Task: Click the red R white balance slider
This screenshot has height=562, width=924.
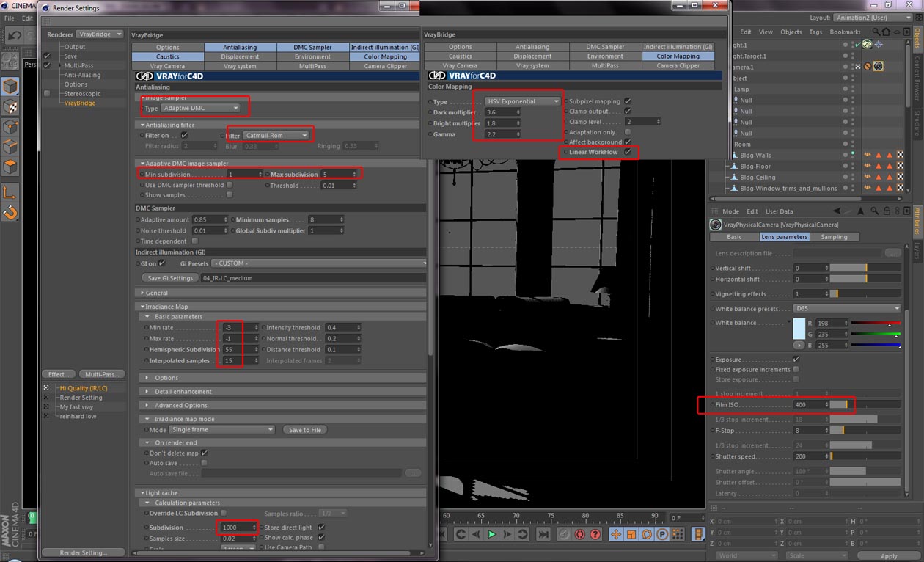Action: pos(876,323)
